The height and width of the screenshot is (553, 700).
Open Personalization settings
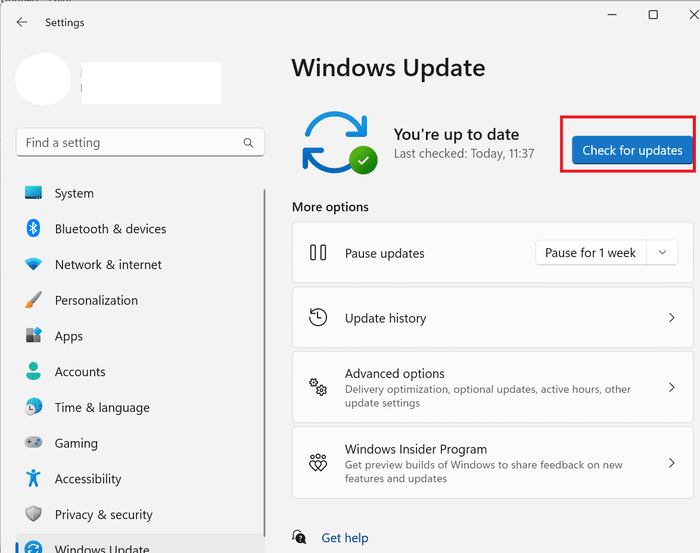[x=140, y=300]
